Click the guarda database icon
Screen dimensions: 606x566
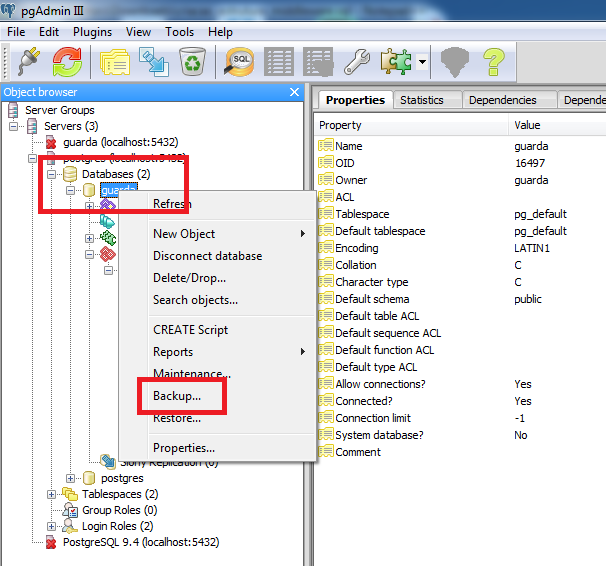pyautogui.click(x=89, y=190)
